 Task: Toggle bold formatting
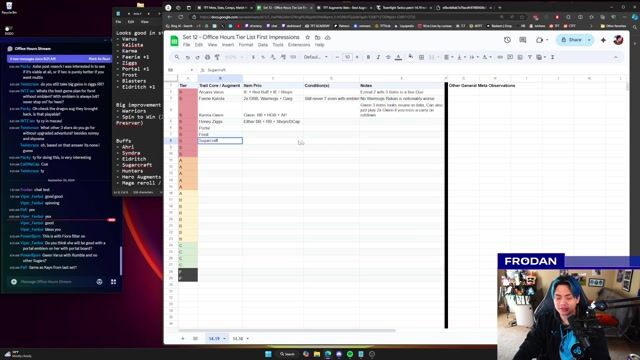(x=368, y=57)
